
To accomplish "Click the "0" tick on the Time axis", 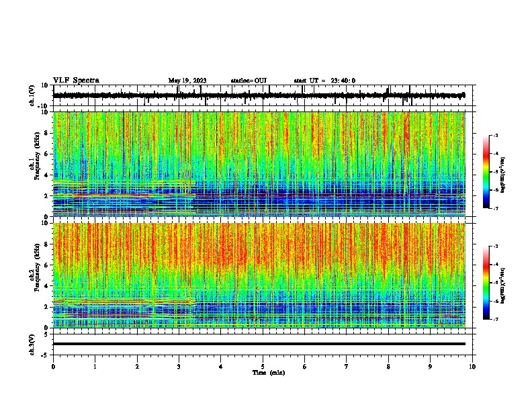I will 53,367.
